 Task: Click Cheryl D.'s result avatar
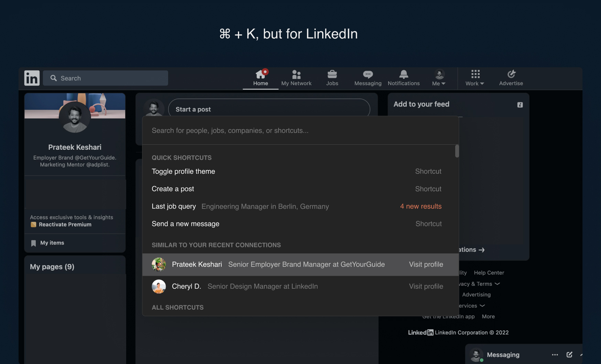coord(159,286)
